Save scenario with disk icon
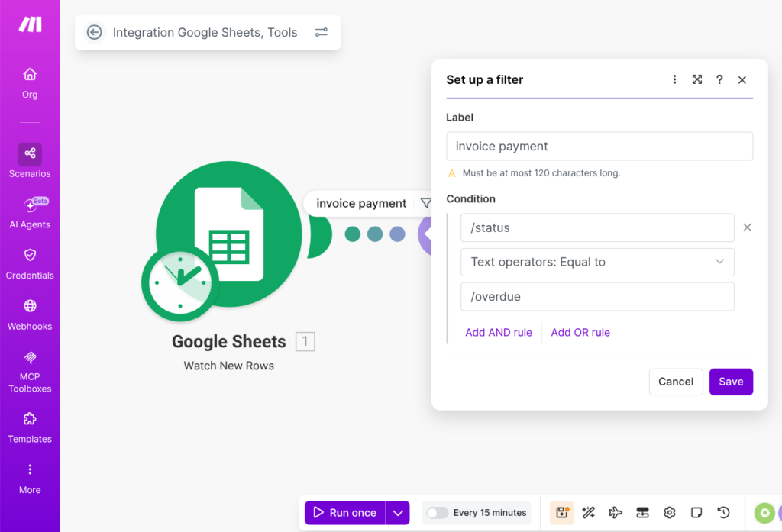The width and height of the screenshot is (782, 532). pos(562,513)
